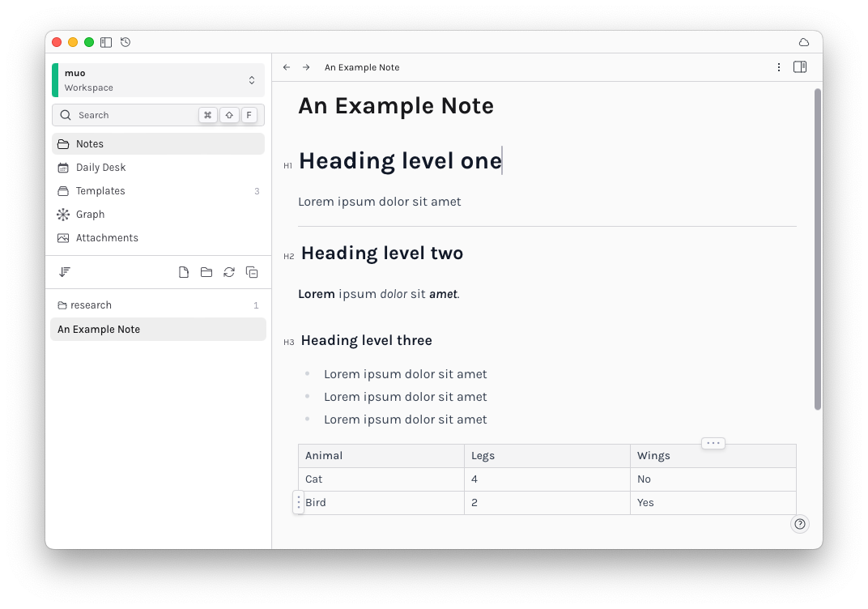Image resolution: width=868 pixels, height=609 pixels.
Task: Expand the research folder
Action: (x=91, y=305)
